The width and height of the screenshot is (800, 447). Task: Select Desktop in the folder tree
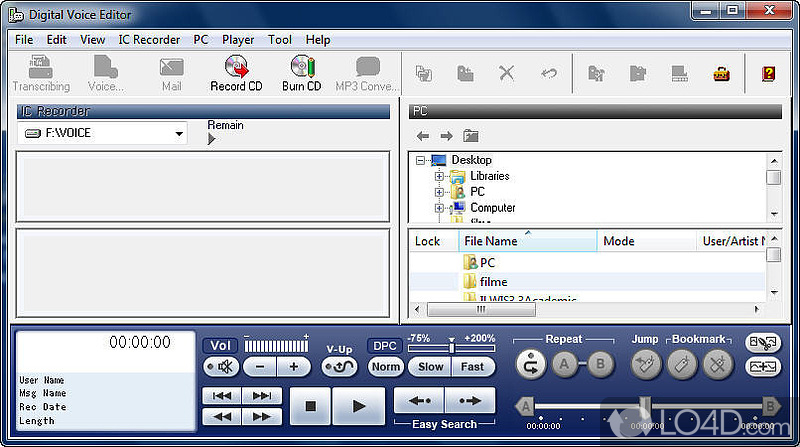coord(471,160)
